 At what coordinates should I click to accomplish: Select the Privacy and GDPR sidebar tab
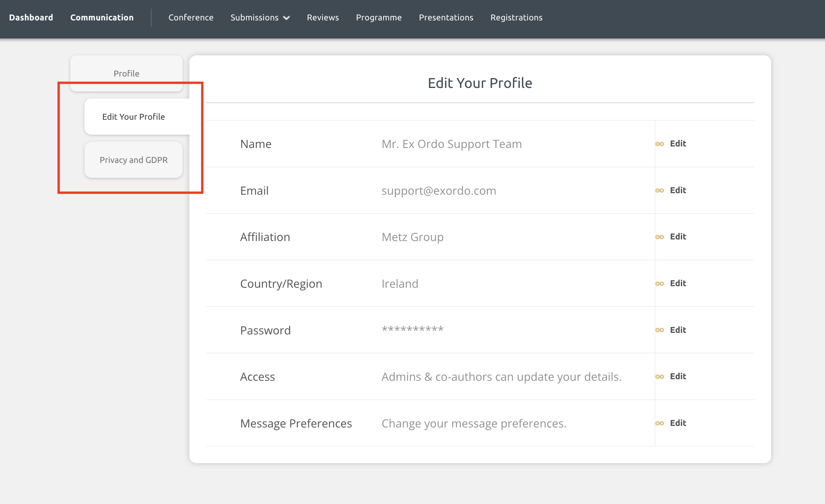tap(134, 160)
